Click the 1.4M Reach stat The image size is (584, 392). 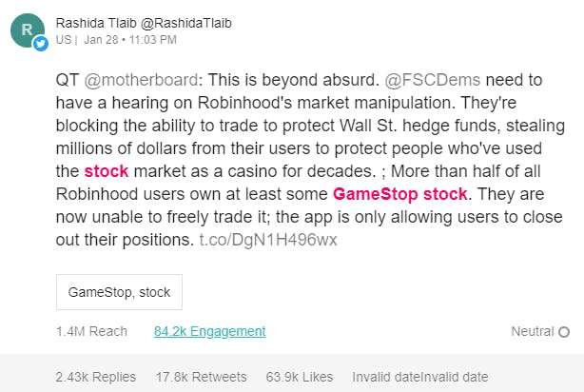pyautogui.click(x=91, y=331)
